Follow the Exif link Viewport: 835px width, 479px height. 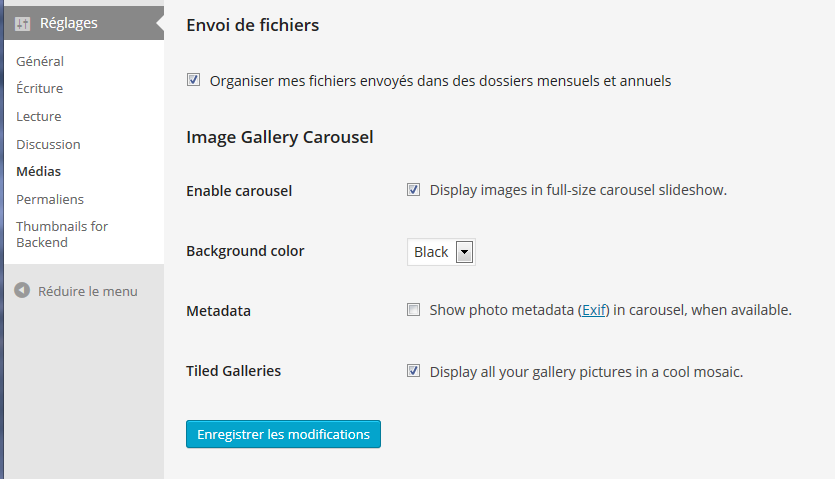593,310
